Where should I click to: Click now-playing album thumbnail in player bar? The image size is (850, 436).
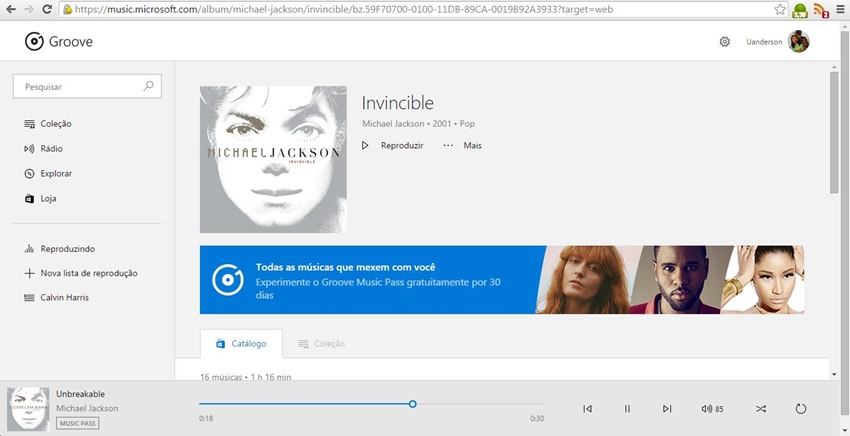point(28,409)
